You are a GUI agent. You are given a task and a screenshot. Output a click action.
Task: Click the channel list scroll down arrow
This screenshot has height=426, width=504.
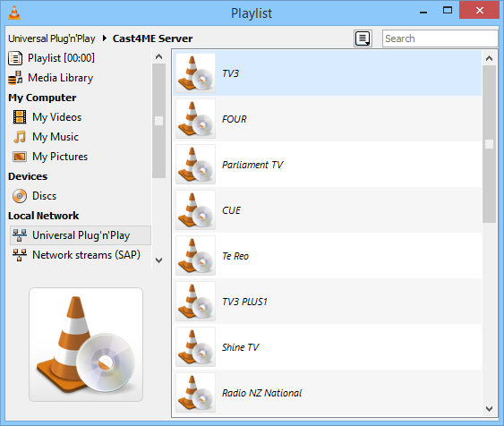click(489, 409)
